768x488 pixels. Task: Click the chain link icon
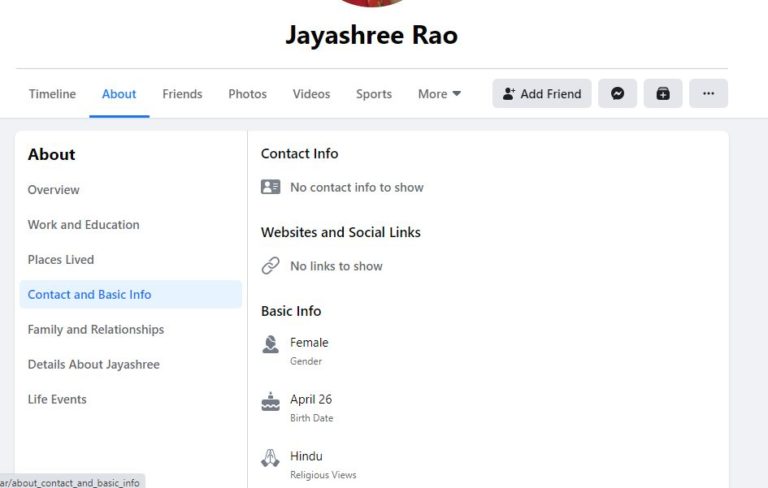click(270, 266)
